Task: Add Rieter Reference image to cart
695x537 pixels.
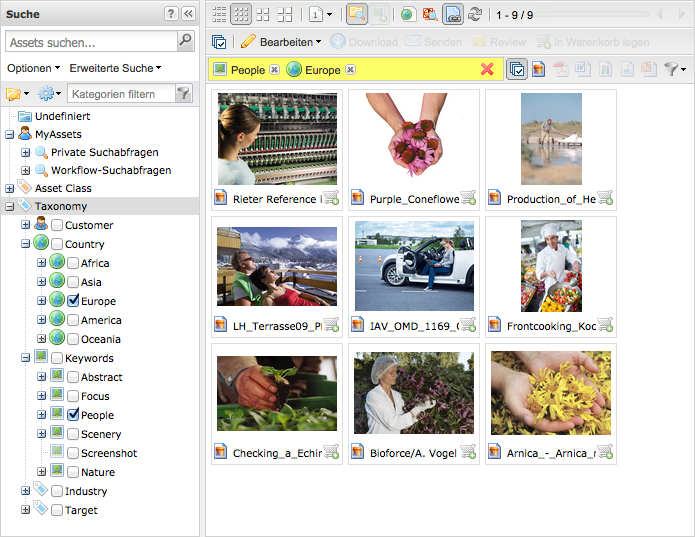Action: click(x=331, y=198)
